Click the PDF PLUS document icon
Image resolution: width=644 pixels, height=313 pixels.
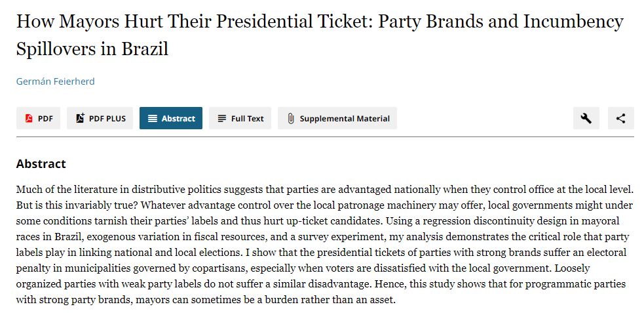pyautogui.click(x=80, y=119)
